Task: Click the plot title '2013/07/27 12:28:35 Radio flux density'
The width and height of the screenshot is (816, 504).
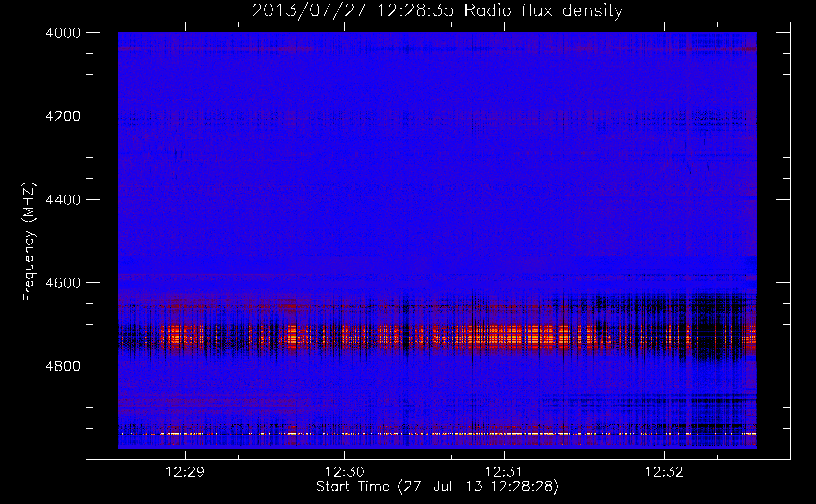Action: pos(437,11)
